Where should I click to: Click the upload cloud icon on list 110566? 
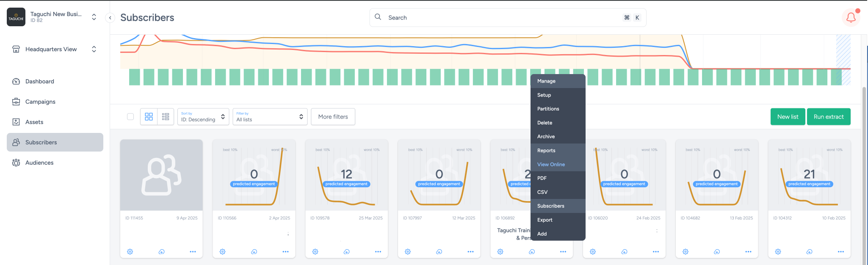click(x=254, y=251)
